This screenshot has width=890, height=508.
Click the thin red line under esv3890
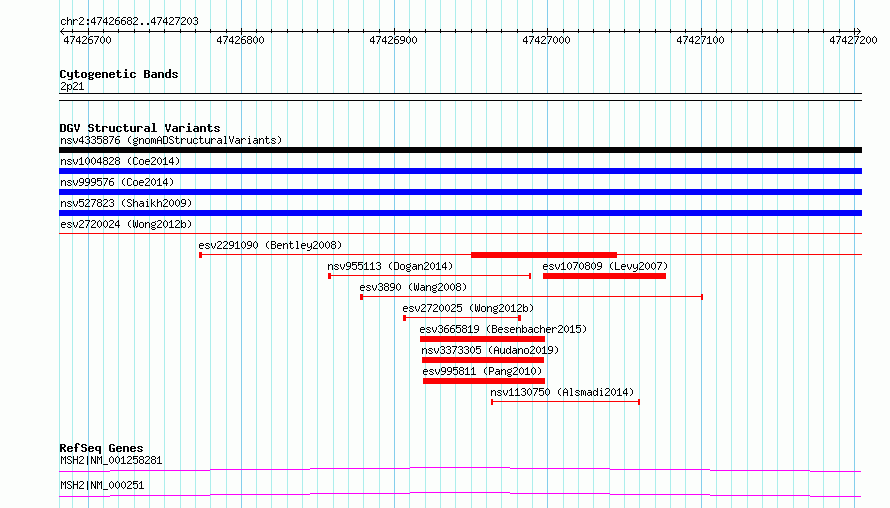532,297
